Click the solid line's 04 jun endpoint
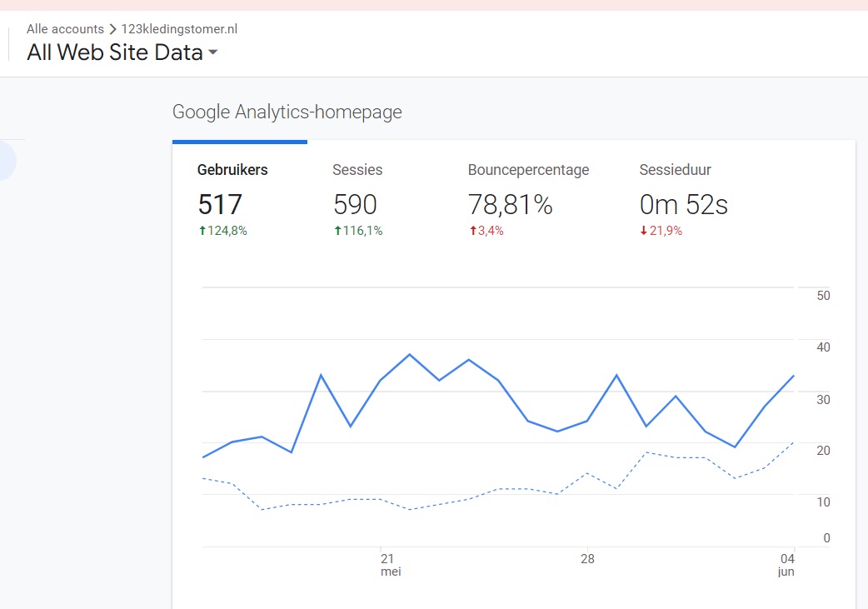This screenshot has height=609, width=868. pyautogui.click(x=794, y=376)
